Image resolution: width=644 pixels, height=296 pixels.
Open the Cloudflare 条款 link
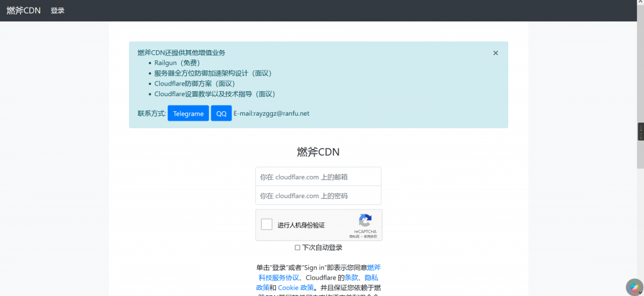pos(351,278)
